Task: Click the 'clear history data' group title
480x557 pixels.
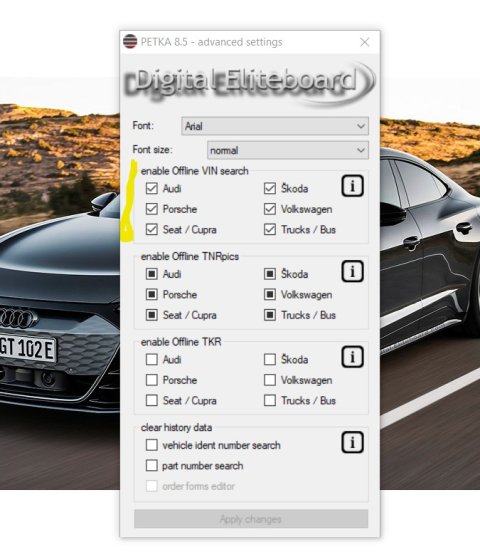Action: [176, 427]
